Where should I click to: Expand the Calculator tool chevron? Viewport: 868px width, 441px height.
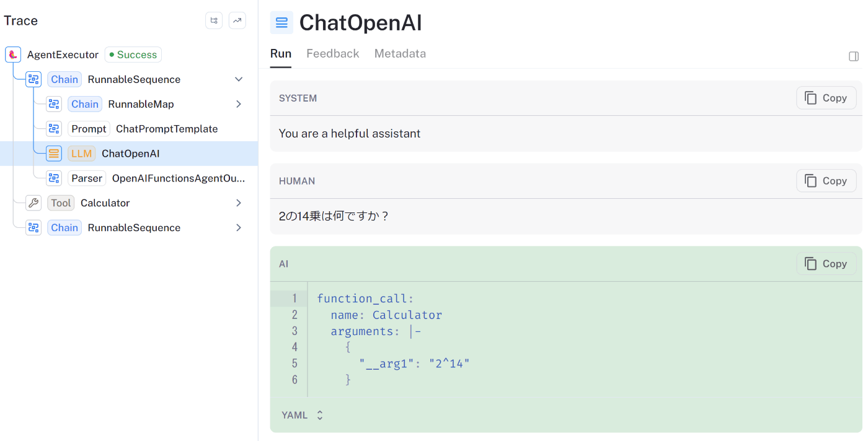coord(239,203)
